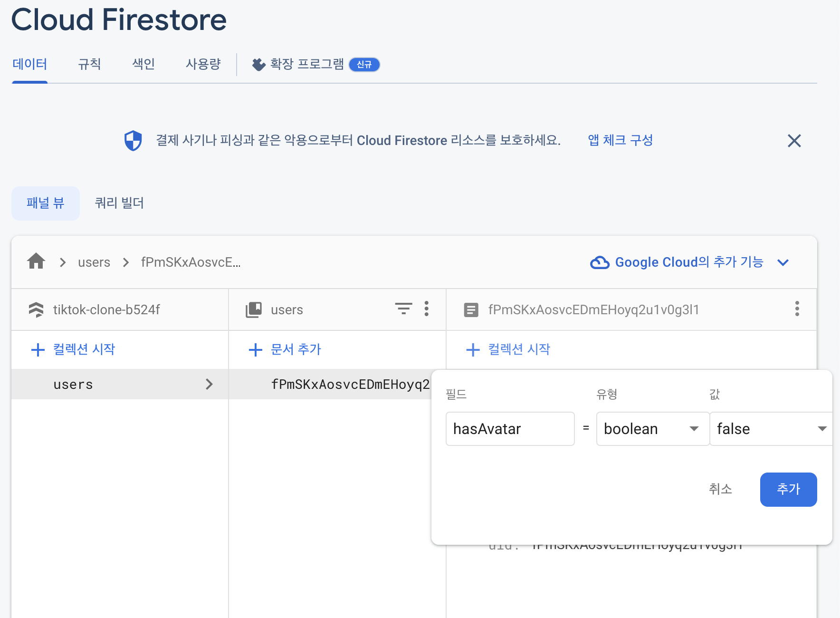Open the document more options menu
Image resolution: width=840 pixels, height=618 pixels.
tap(797, 309)
